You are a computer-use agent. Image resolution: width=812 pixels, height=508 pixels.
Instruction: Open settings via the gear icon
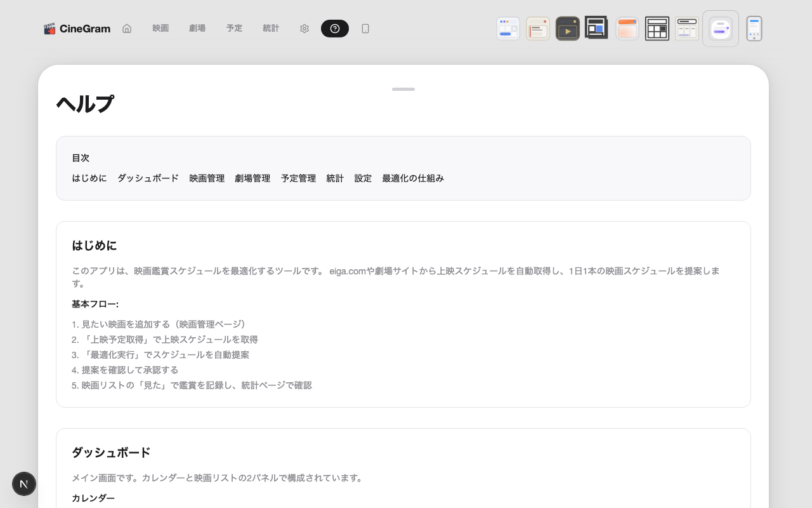304,29
